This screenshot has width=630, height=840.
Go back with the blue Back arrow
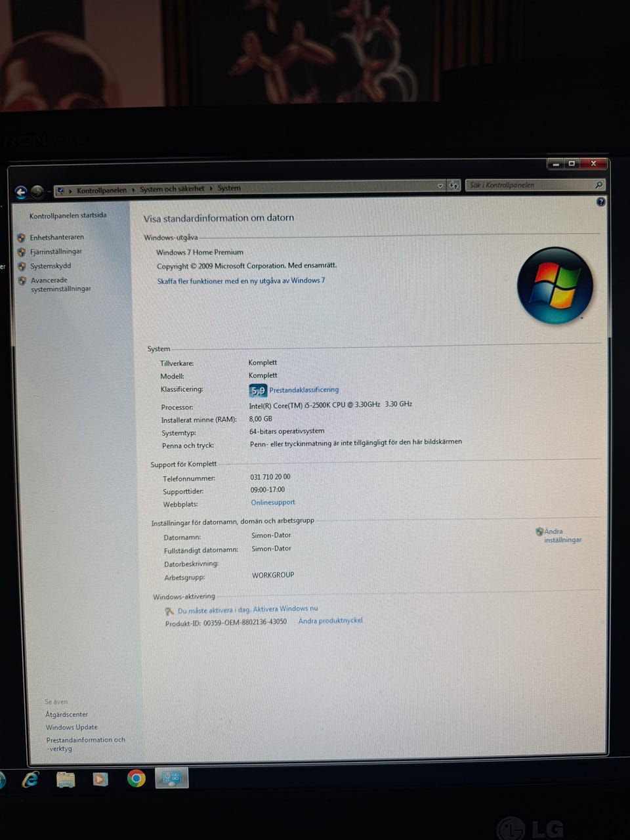pyautogui.click(x=21, y=192)
